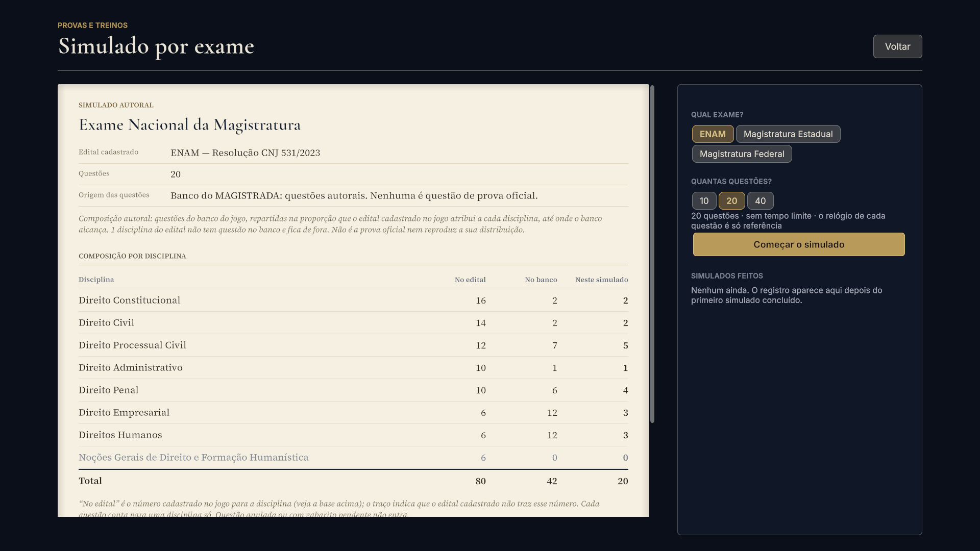
Task: Click the Direito Administrativo discipline
Action: [x=131, y=368]
